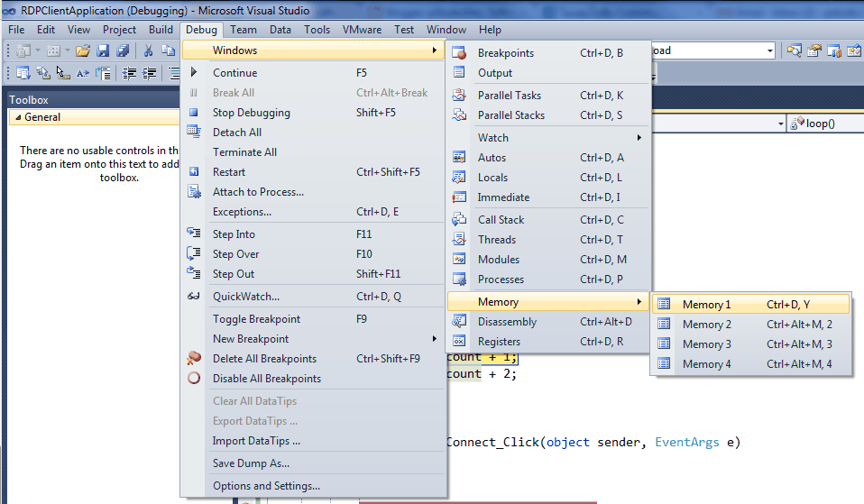Click the Step Out icon
Image resolution: width=864 pixels, height=504 pixels.
[x=193, y=272]
